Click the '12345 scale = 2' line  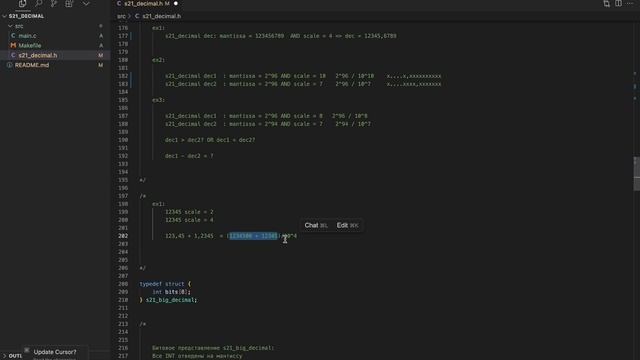tap(189, 212)
